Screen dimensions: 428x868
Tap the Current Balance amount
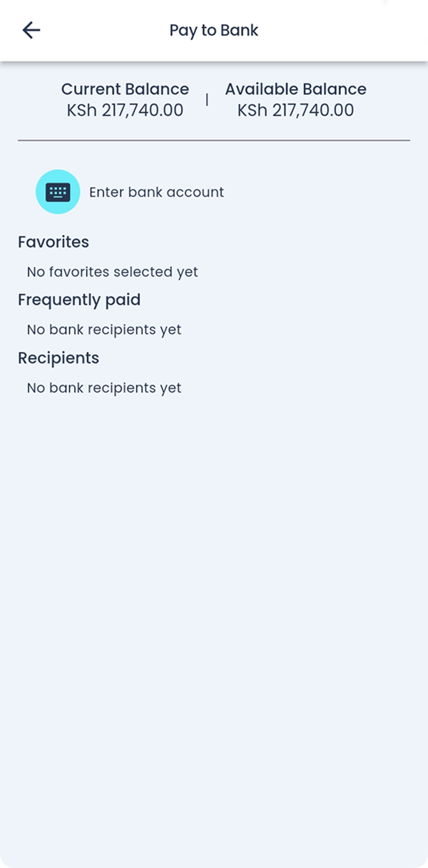(x=125, y=109)
